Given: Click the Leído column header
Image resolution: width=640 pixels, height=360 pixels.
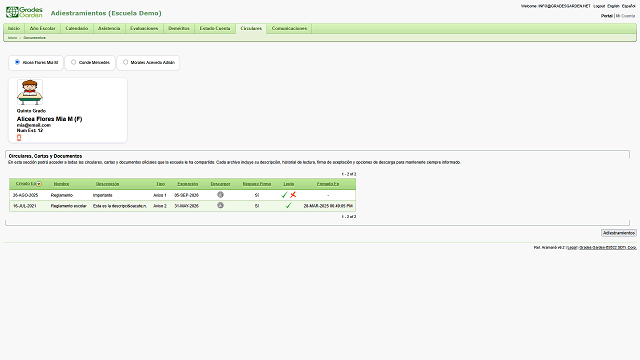Looking at the screenshot, I should tap(289, 184).
